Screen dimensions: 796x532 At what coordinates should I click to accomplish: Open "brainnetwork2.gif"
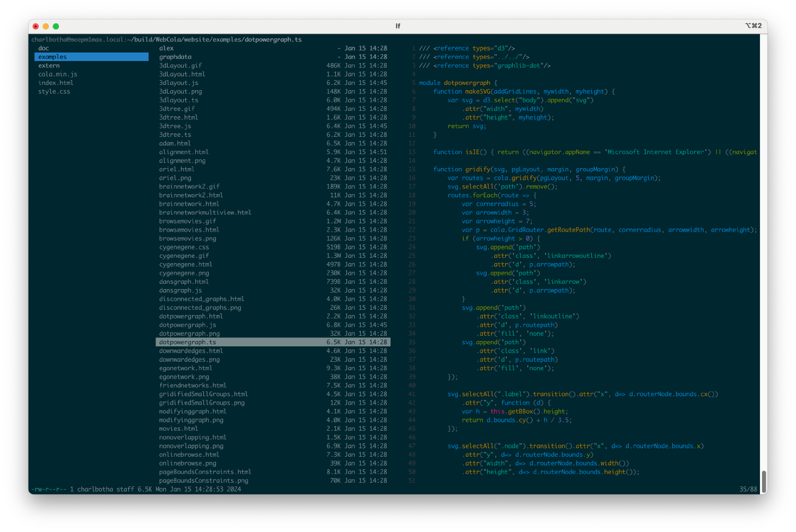190,186
